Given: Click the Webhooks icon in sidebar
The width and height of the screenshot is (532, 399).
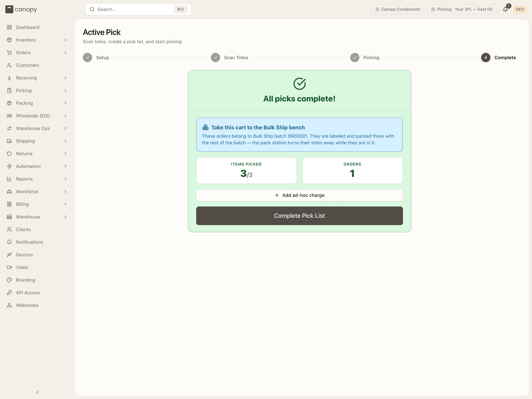Looking at the screenshot, I should click(x=9, y=305).
